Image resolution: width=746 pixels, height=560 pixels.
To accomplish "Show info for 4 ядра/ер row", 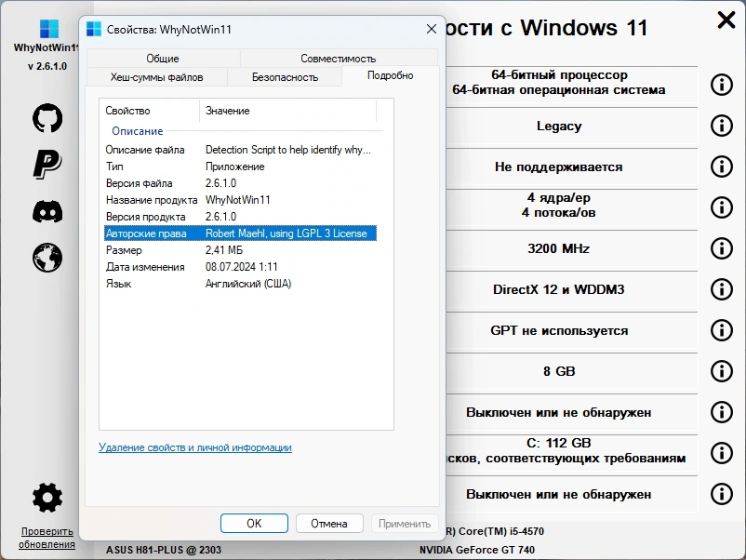I will point(721,207).
